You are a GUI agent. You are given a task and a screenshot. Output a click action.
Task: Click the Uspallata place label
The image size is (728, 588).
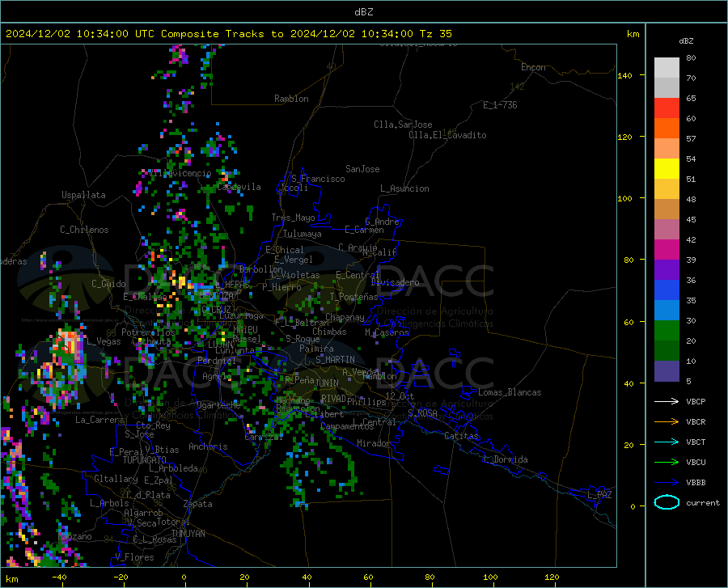(x=83, y=195)
